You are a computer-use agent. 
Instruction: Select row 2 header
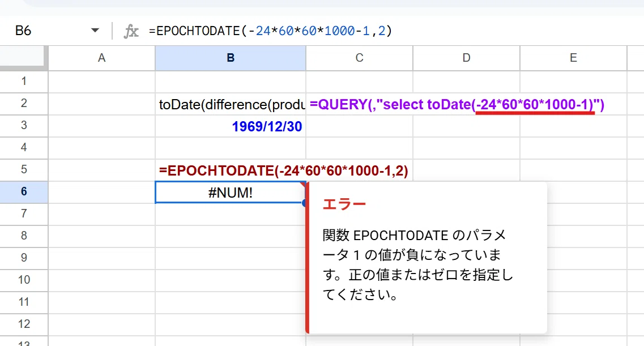click(x=24, y=104)
